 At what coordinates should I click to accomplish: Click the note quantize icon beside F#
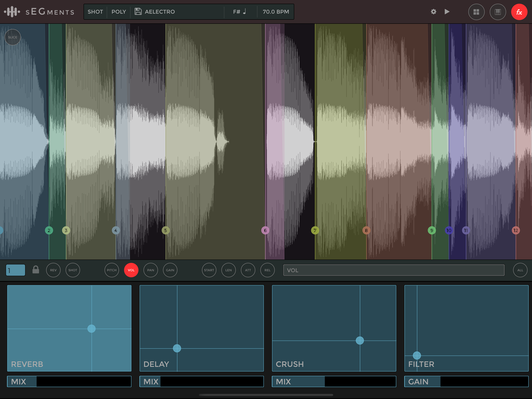245,11
